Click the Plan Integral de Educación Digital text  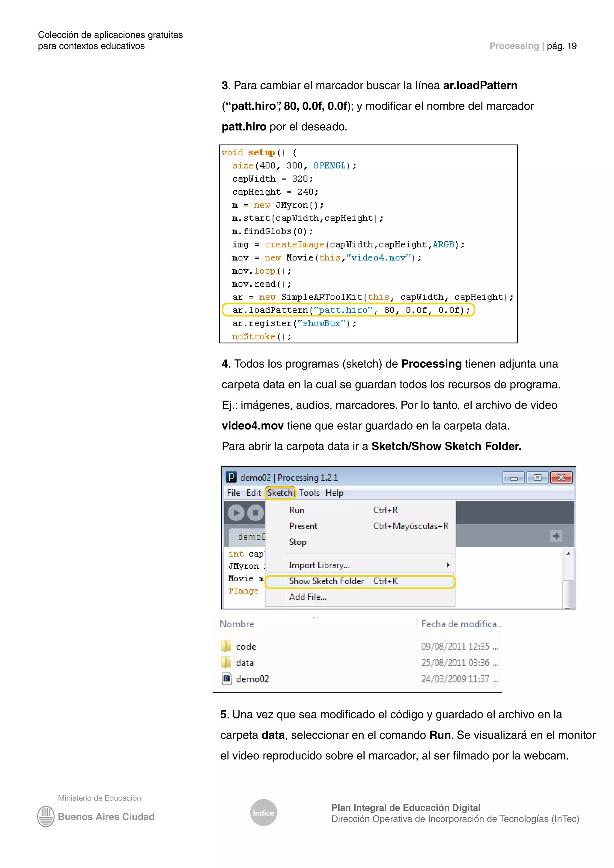[x=406, y=807]
